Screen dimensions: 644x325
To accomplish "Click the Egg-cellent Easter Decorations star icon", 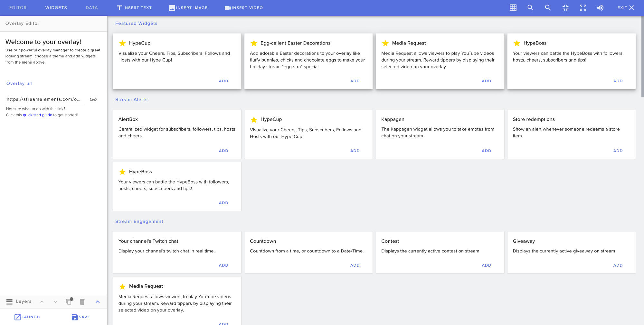I will click(x=254, y=43).
